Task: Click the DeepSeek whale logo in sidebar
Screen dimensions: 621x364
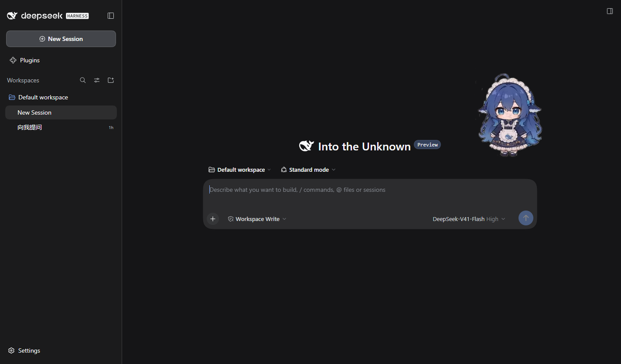Action: [x=12, y=16]
